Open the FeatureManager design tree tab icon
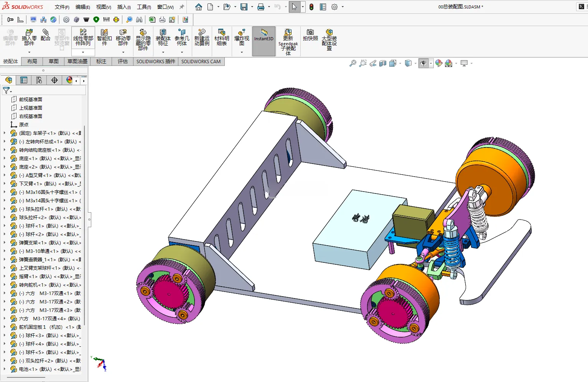Viewport: 588px width, 382px height. (8, 80)
